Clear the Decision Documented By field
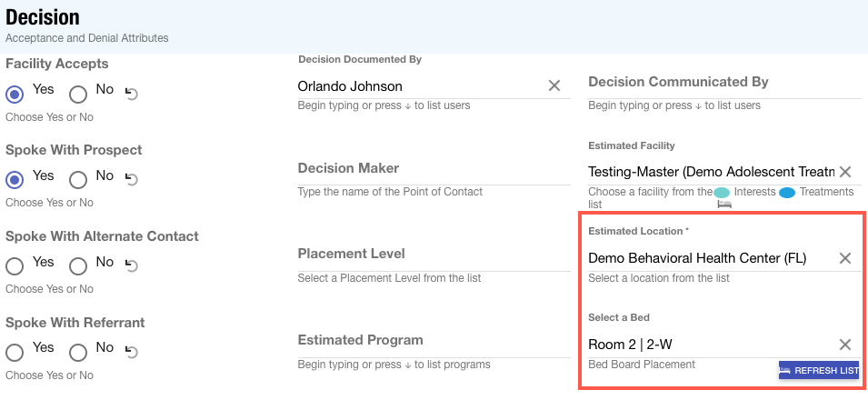 554,85
